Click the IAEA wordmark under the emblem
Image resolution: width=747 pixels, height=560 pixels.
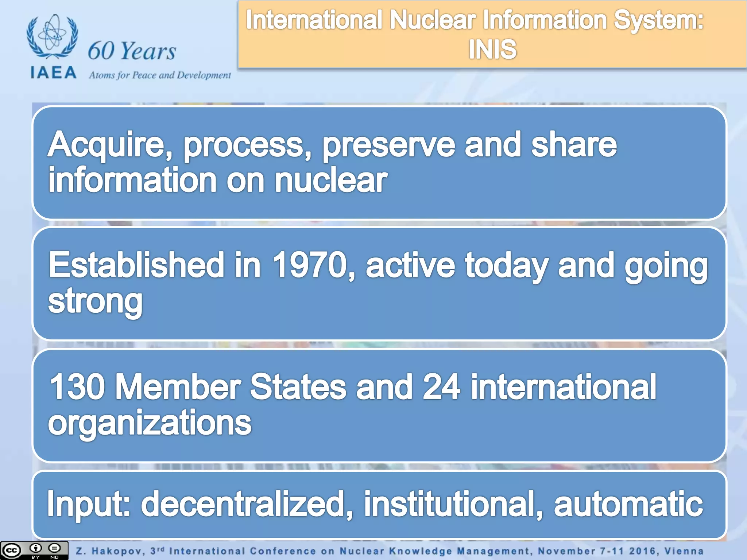(x=54, y=73)
